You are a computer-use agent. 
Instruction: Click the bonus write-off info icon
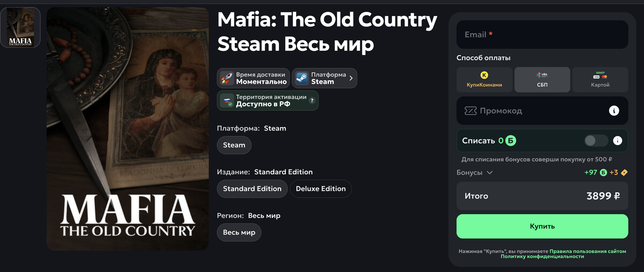pyautogui.click(x=617, y=141)
